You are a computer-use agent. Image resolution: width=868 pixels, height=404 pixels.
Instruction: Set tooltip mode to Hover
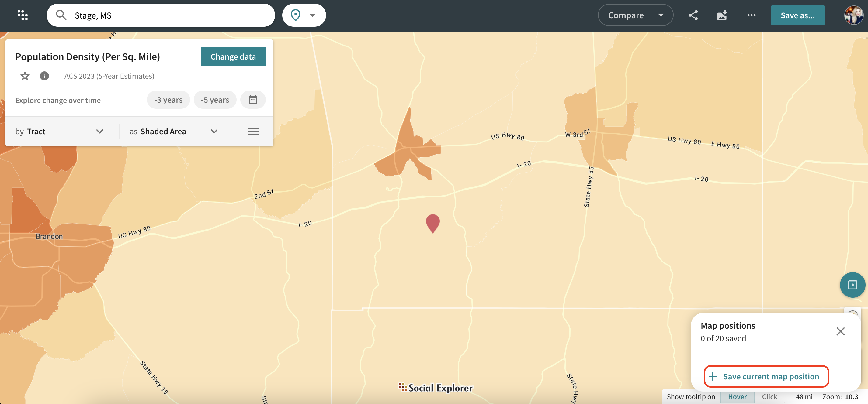tap(737, 397)
